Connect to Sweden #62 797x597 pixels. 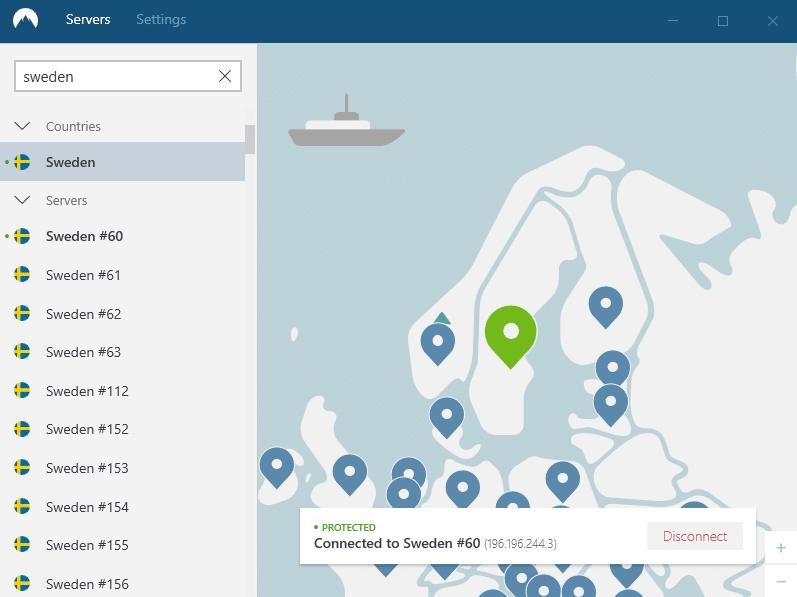coord(122,314)
